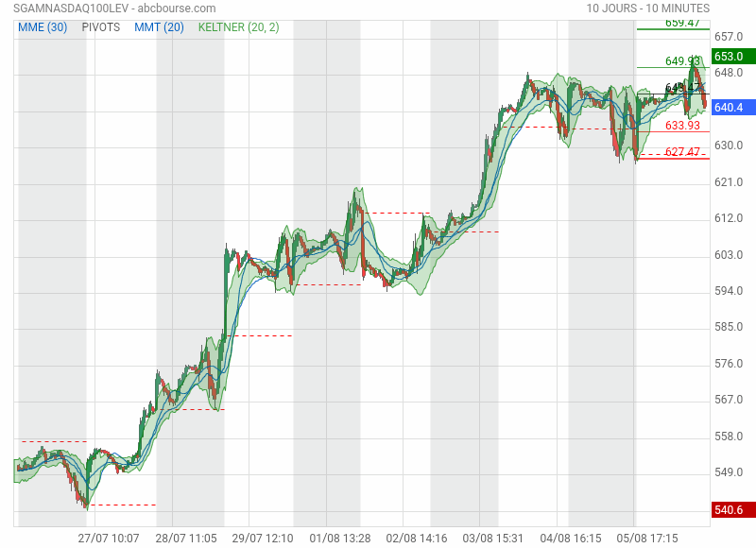Click the 28/07 11:05 date label
Image resolution: width=756 pixels, height=548 pixels.
point(185,539)
